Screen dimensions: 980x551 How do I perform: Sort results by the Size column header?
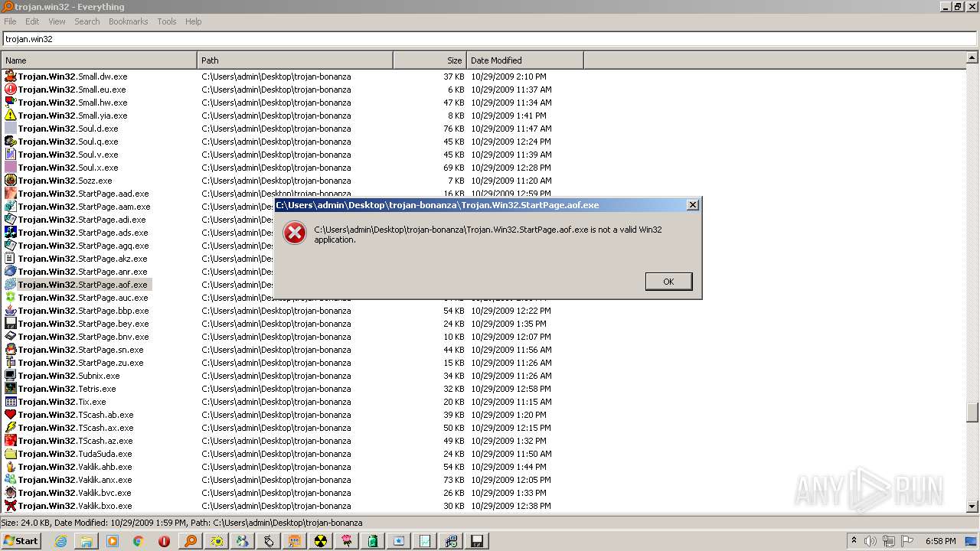(x=430, y=60)
